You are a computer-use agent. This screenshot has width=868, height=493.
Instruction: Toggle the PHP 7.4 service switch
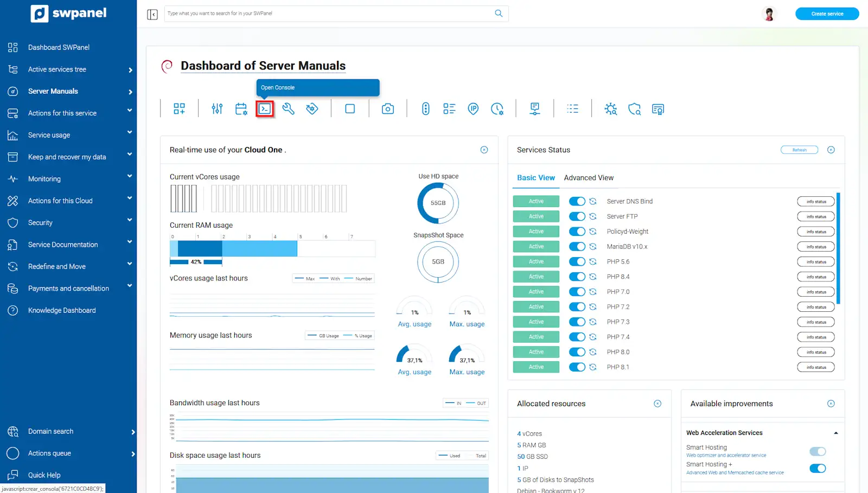click(577, 337)
